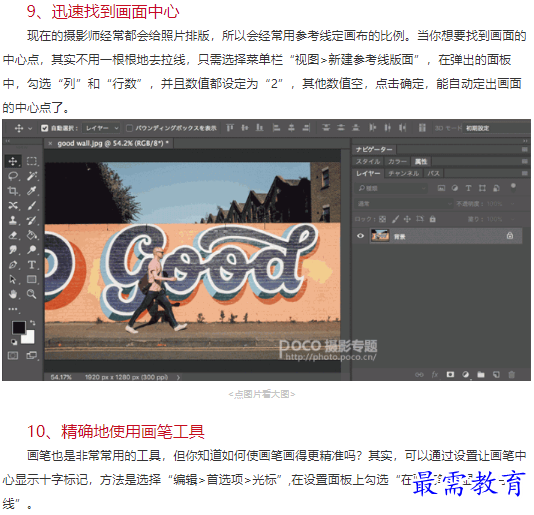Uncheck the 自動選択 auto-select checkbox
The image size is (534, 515).
click(x=44, y=128)
